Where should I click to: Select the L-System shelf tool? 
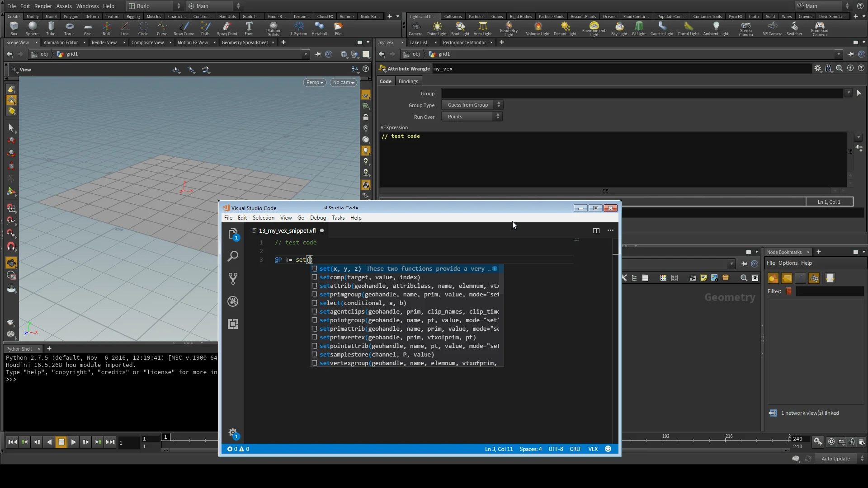[x=299, y=28]
